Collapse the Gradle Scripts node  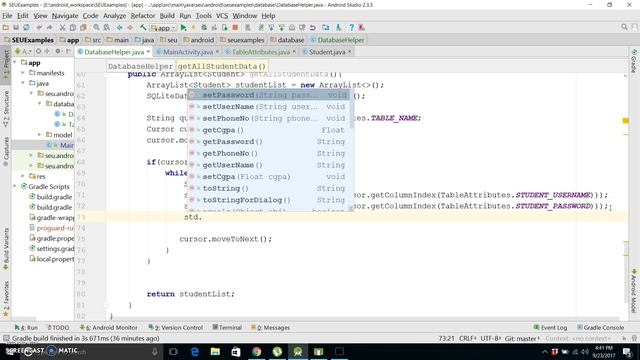16,187
